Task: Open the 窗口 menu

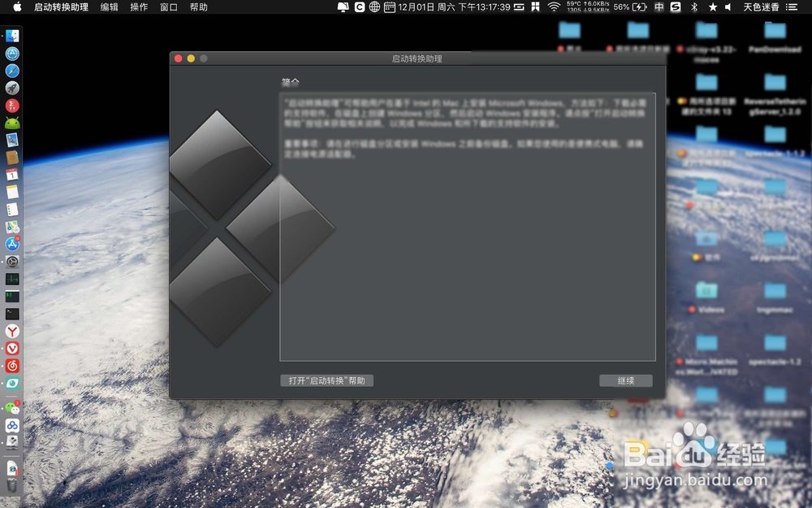Action: pyautogui.click(x=168, y=8)
